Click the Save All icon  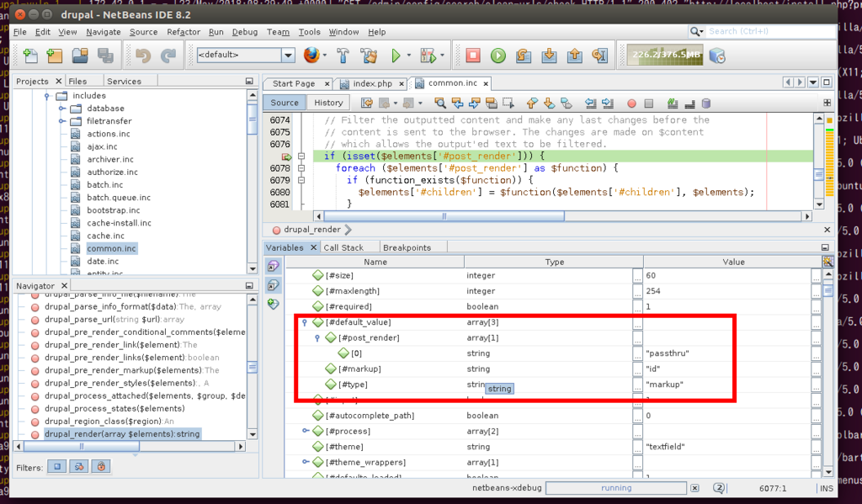(105, 55)
